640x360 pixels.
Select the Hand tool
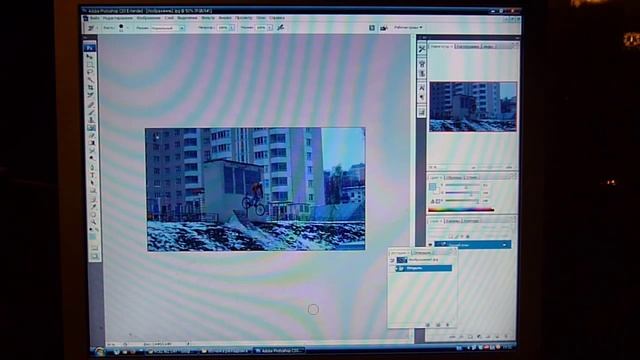tap(93, 215)
